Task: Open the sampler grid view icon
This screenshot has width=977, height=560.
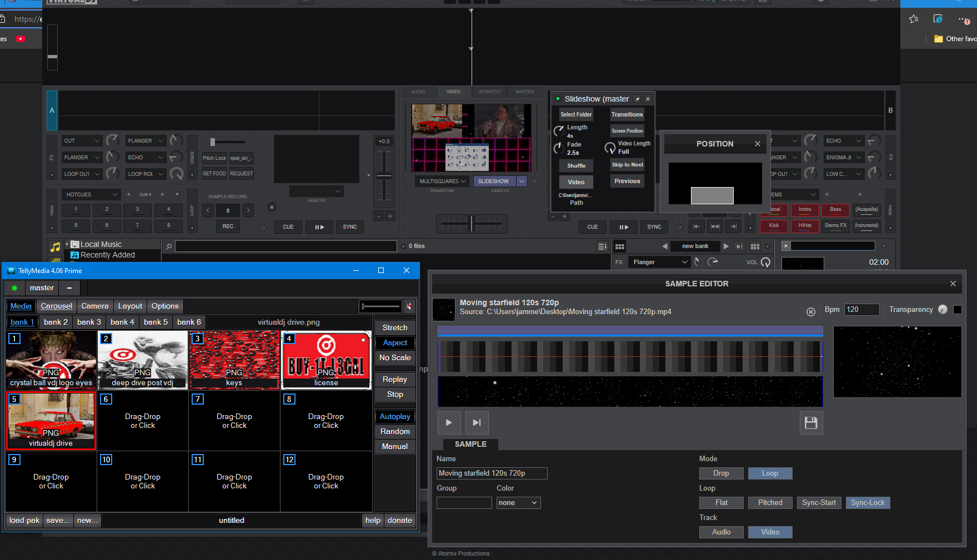Action: (620, 246)
